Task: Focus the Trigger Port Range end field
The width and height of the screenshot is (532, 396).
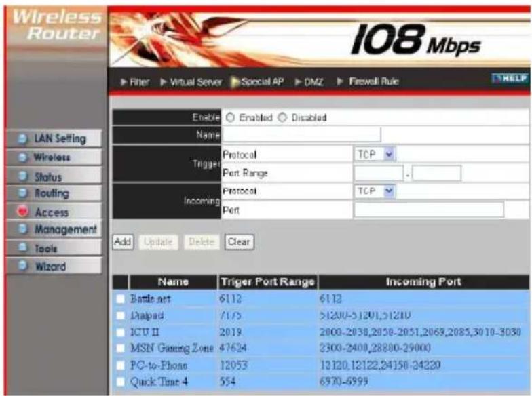Action: (437, 173)
